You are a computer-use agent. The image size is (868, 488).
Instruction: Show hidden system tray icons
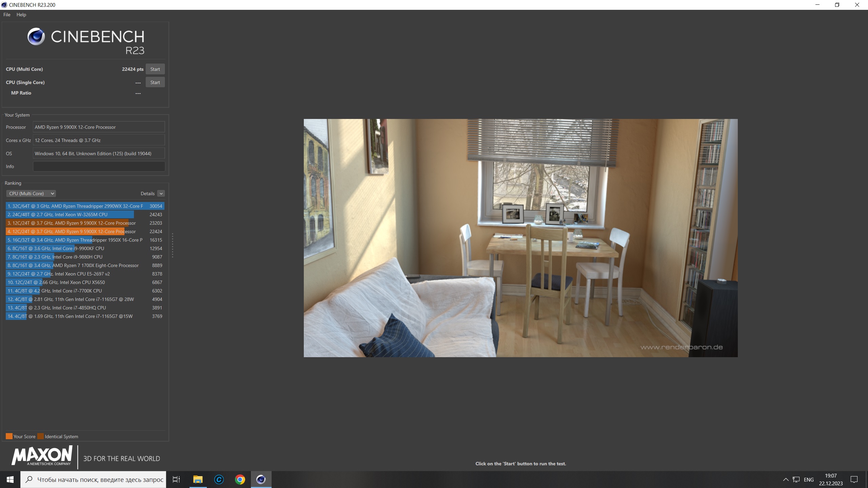(786, 479)
